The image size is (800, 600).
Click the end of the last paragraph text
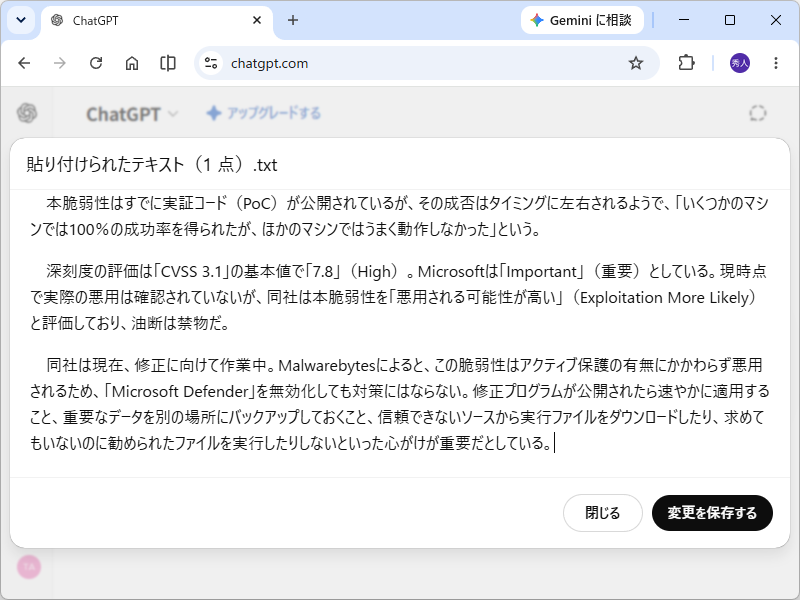(x=553, y=443)
